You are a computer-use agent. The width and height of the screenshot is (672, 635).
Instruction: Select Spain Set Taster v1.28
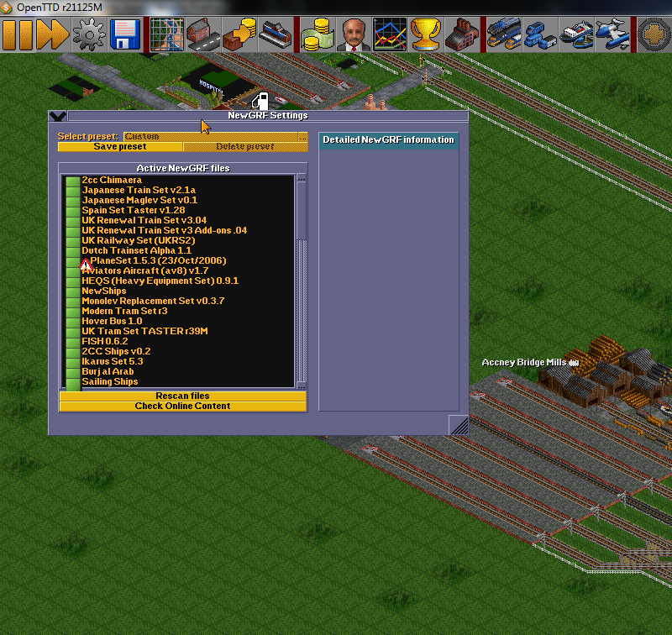(x=178, y=210)
